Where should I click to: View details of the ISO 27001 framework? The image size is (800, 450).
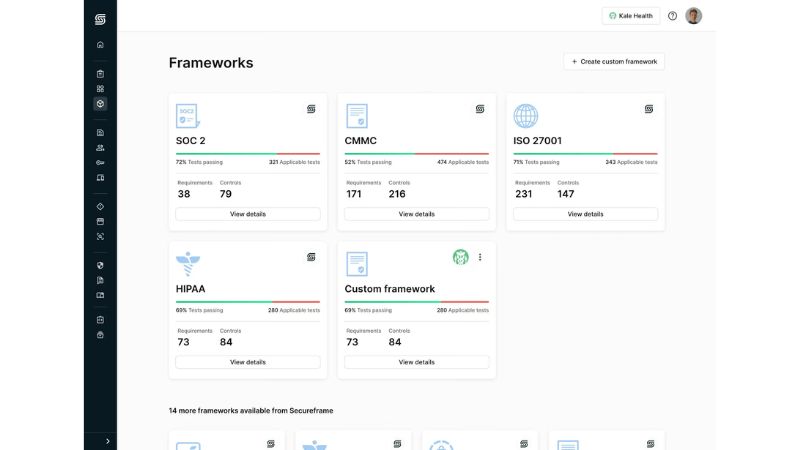(x=585, y=214)
